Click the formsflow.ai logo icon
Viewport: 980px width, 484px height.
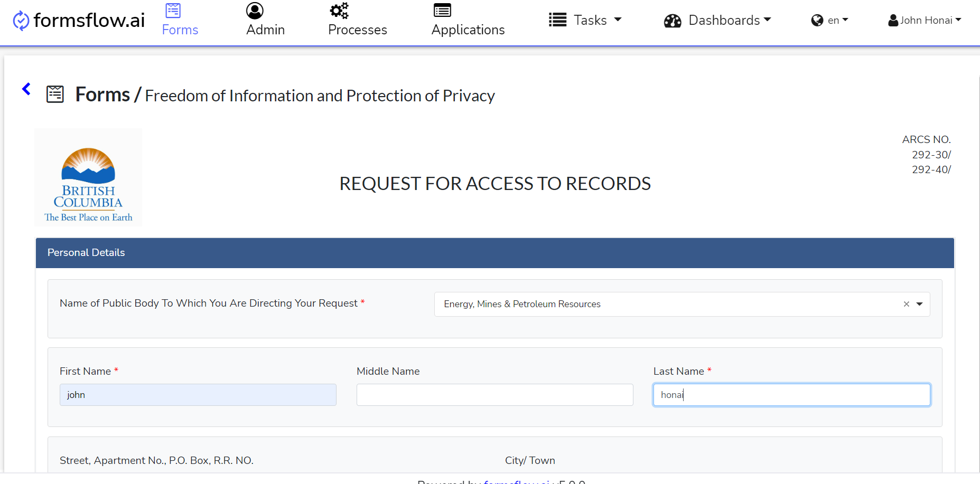pos(21,21)
